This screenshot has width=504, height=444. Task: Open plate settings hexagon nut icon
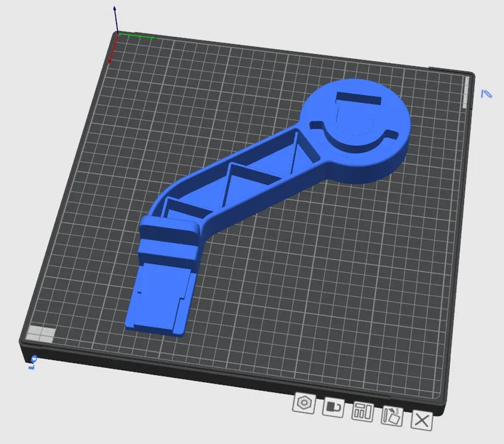(304, 403)
